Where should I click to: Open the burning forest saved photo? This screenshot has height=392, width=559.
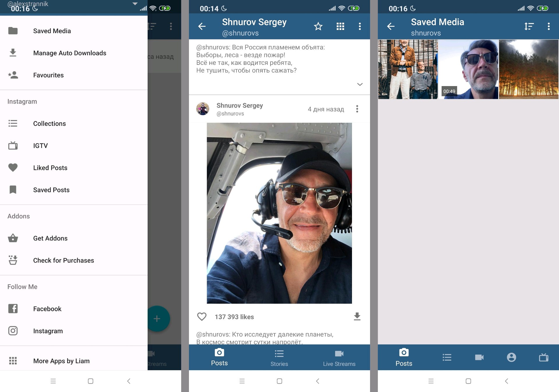[x=529, y=69]
